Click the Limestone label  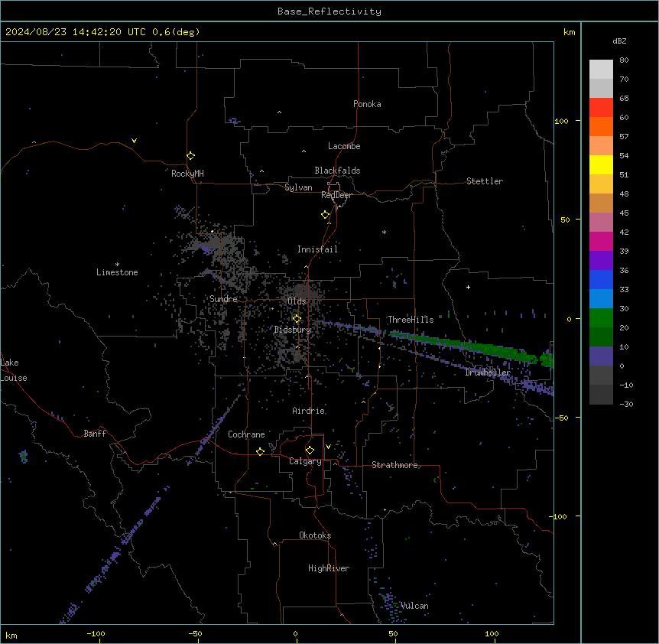point(117,272)
